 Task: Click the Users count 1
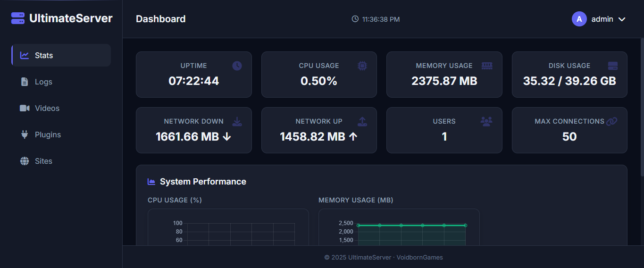pos(444,137)
